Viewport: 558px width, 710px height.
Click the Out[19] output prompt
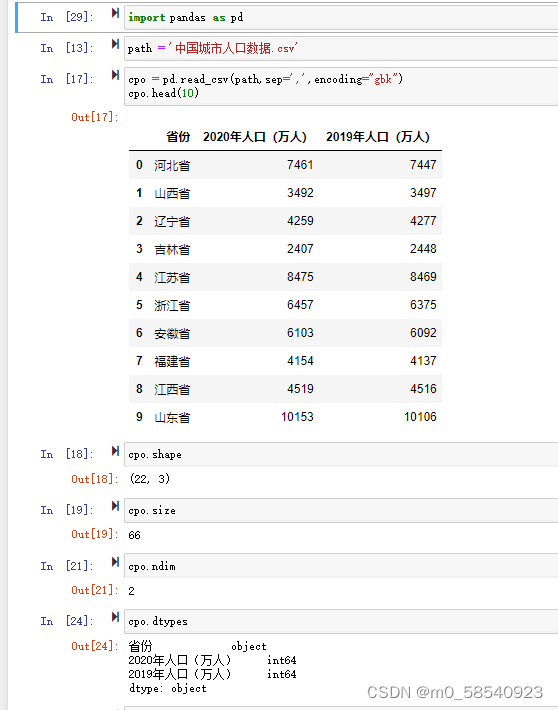[x=95, y=534]
